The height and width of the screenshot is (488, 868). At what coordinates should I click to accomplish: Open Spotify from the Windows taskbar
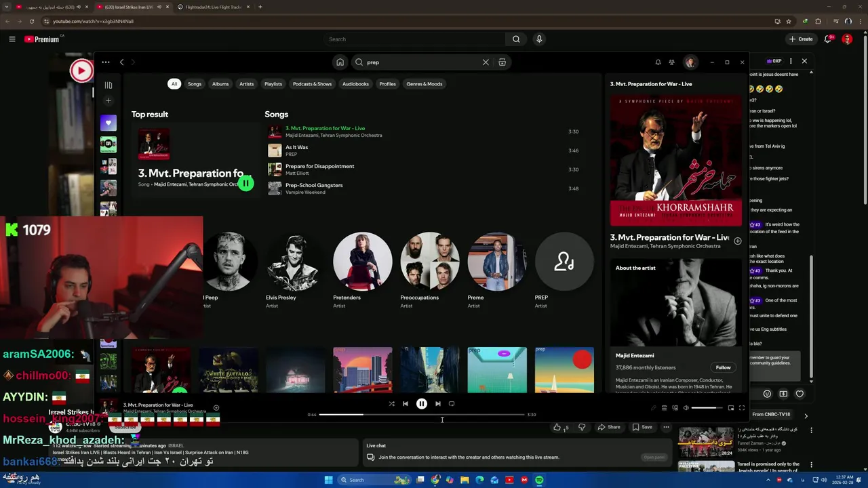(539, 480)
